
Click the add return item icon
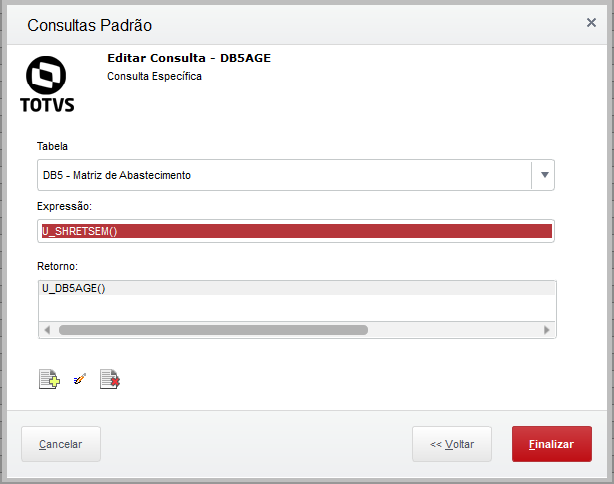tap(49, 379)
